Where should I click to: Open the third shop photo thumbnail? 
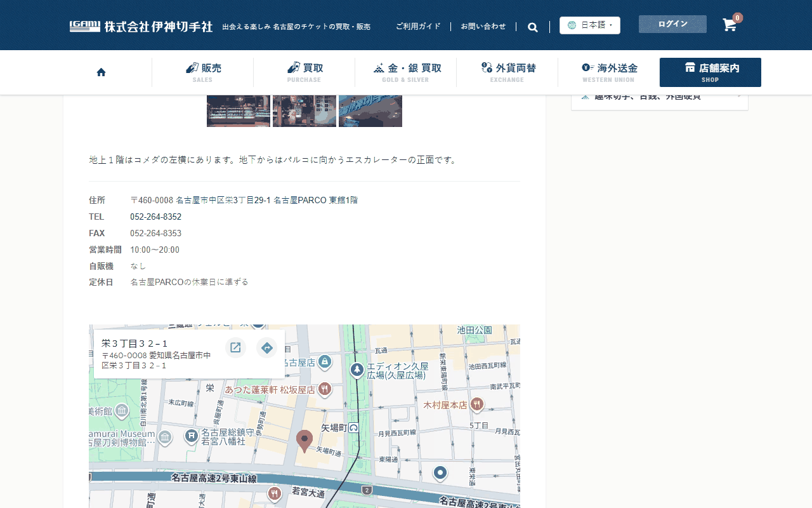pyautogui.click(x=370, y=111)
